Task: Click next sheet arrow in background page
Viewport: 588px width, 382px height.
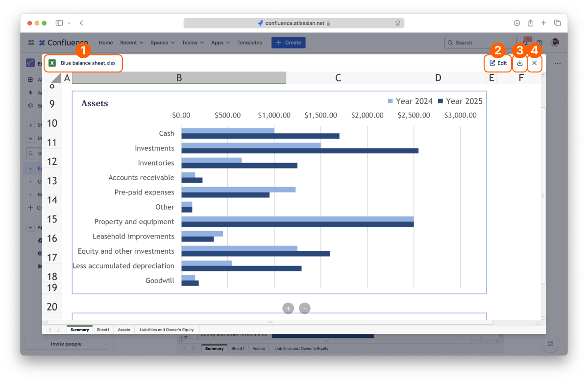Action: [194, 348]
